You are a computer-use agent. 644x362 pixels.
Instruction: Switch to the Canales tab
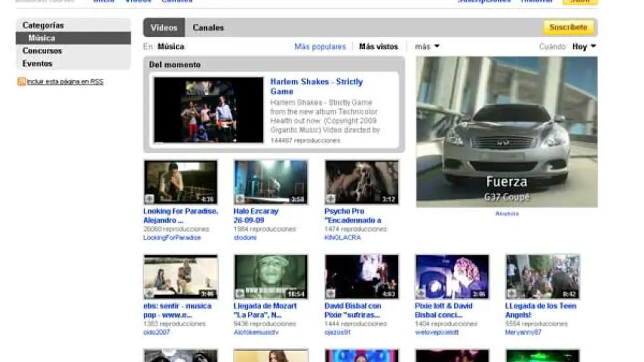point(208,28)
